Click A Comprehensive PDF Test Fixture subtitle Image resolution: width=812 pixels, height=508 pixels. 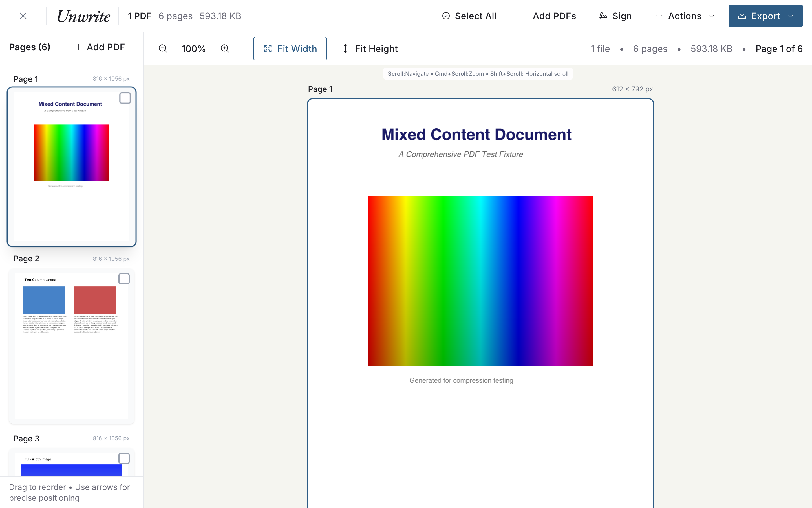pos(461,154)
